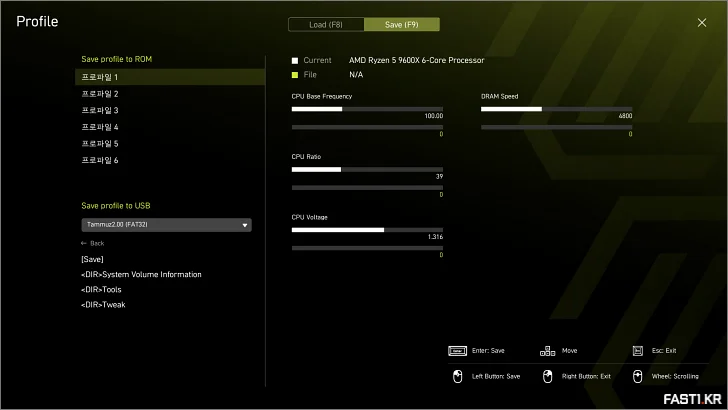Click the 1.316 CPU voltage value
This screenshot has width=728, height=410.
[x=435, y=237]
